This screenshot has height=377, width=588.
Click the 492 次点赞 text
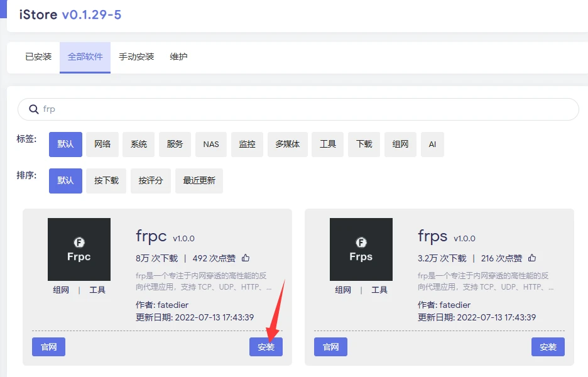pos(214,258)
